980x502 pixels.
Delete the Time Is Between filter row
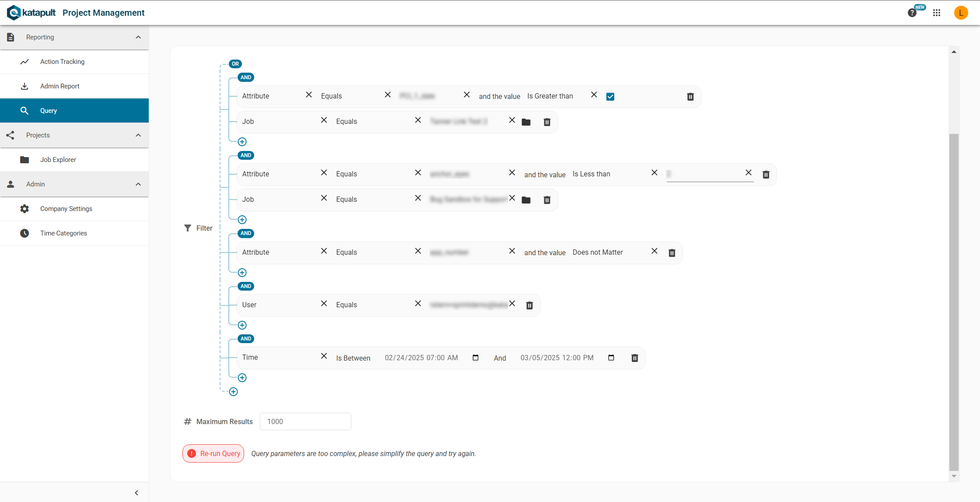coord(634,358)
